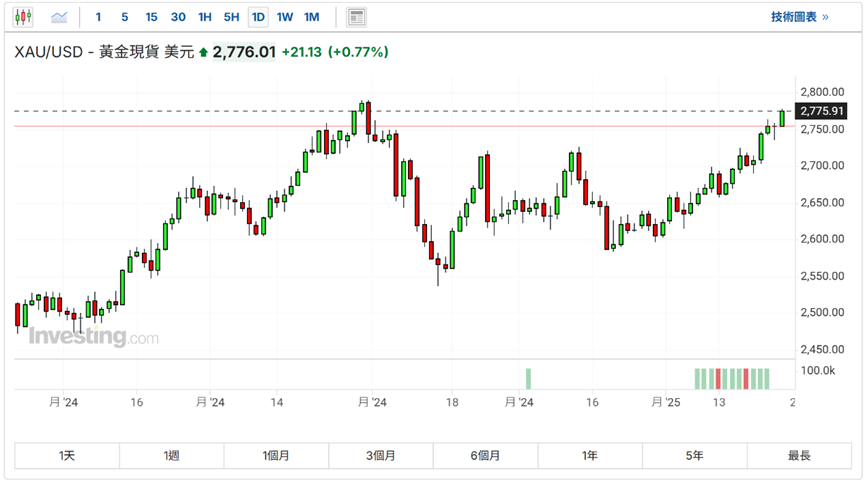Click the news layout icon

pos(356,17)
